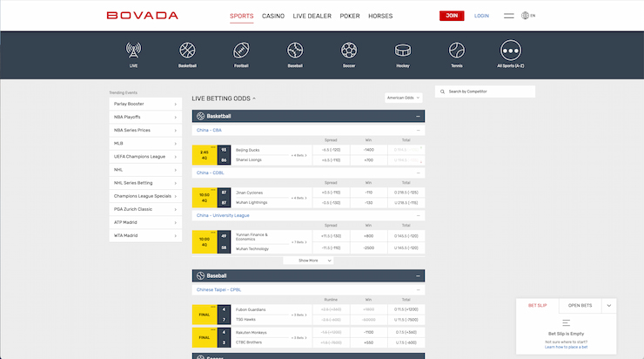
Task: Open China - University League link
Action: click(x=223, y=215)
